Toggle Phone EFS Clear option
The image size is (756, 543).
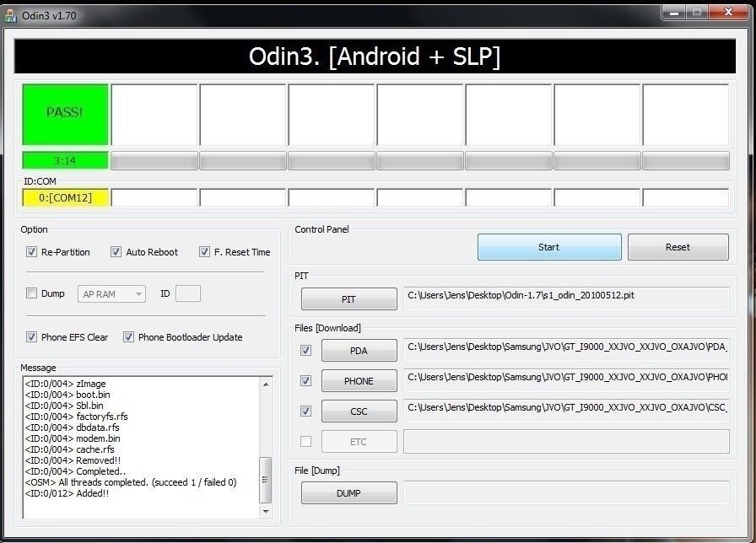32,336
